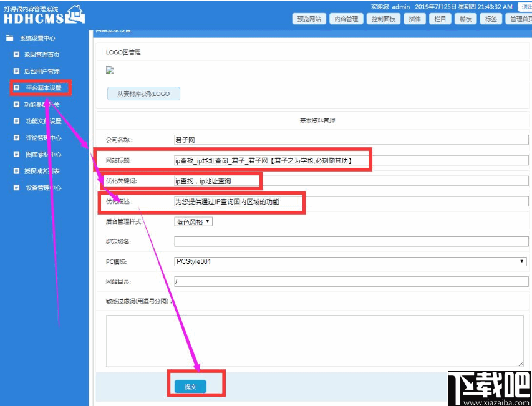
Task: Open the PC模板 PCStyle001 dropdown
Action: click(x=351, y=261)
